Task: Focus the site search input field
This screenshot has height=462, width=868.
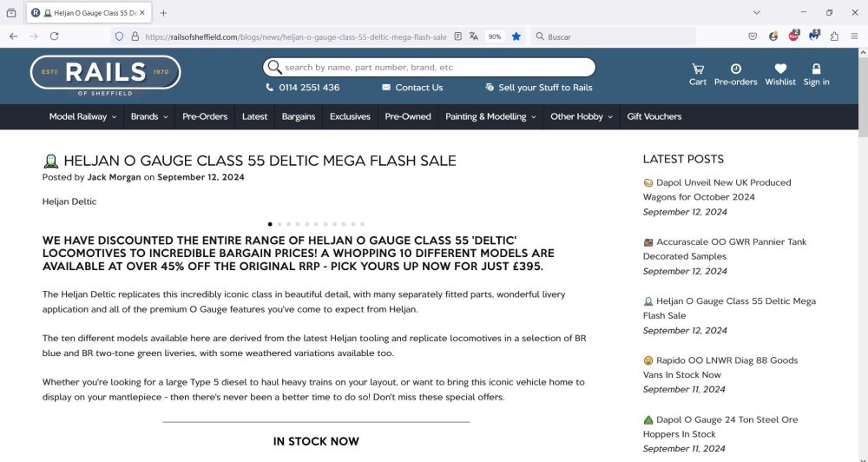Action: (434, 67)
